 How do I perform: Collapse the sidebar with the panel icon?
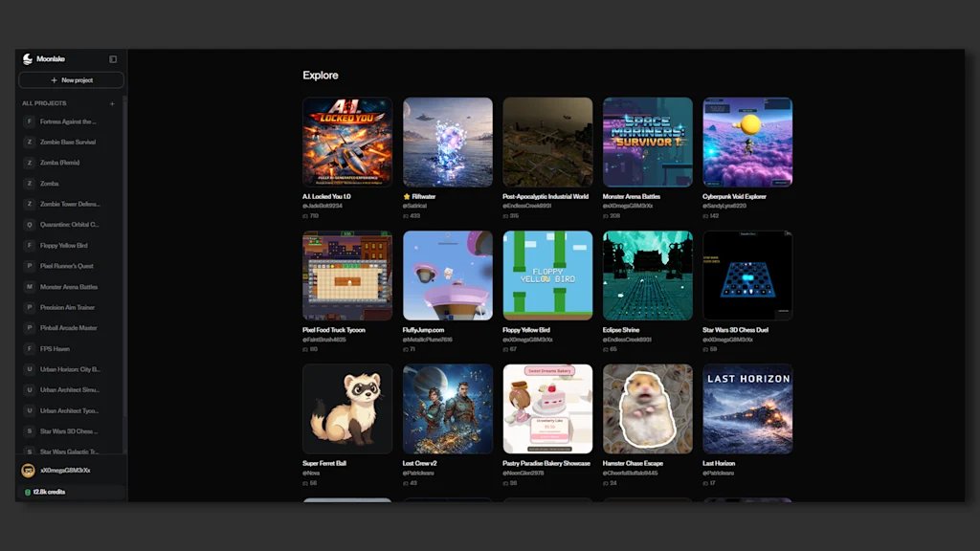tap(113, 59)
